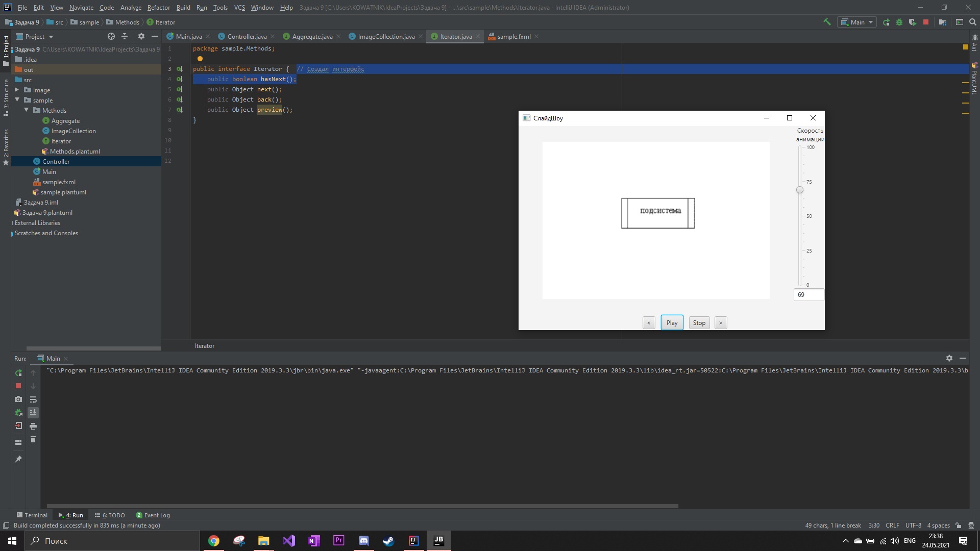Screen dimensions: 980x551
Task: Open Search Everywhere with the magnifier icon
Action: click(x=971, y=22)
